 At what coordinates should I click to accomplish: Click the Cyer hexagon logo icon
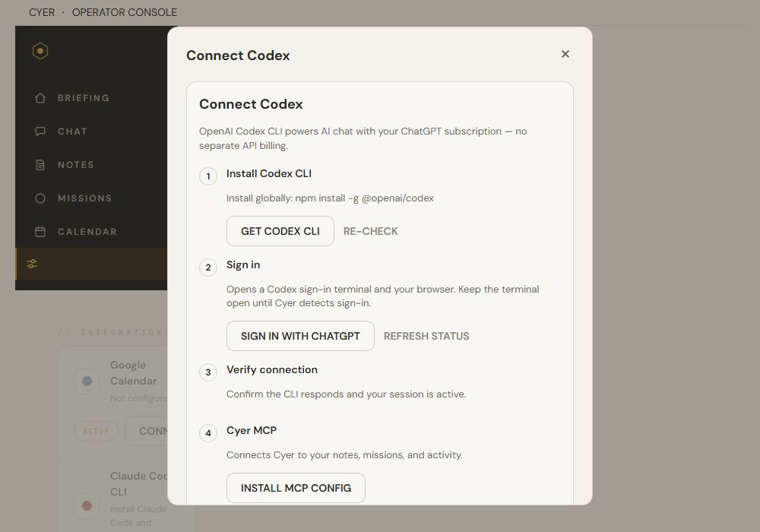point(40,51)
